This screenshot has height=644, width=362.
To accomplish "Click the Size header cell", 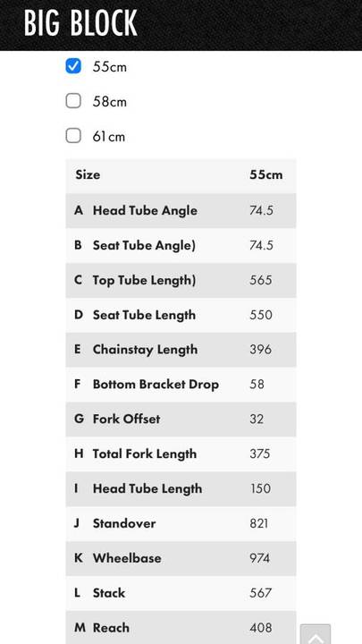I will (x=88, y=175).
